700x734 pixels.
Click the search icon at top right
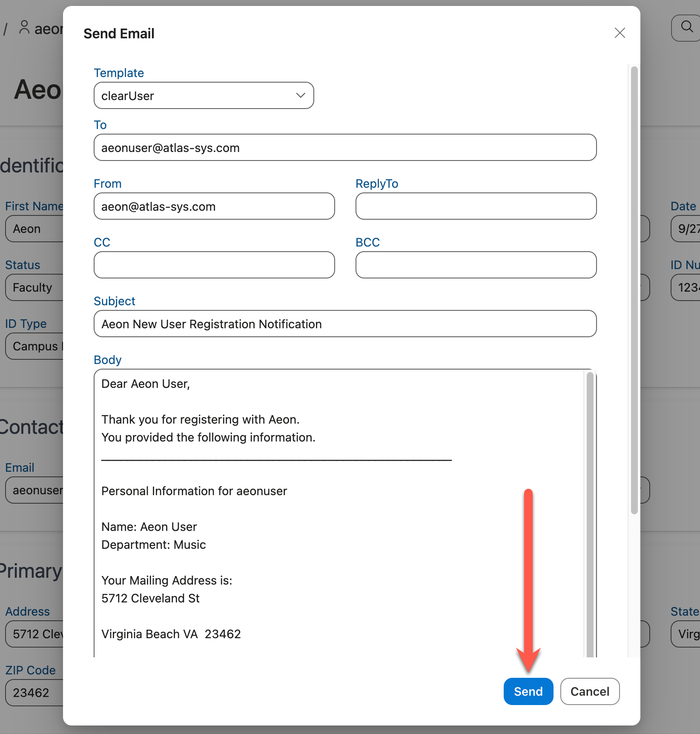pos(686,27)
